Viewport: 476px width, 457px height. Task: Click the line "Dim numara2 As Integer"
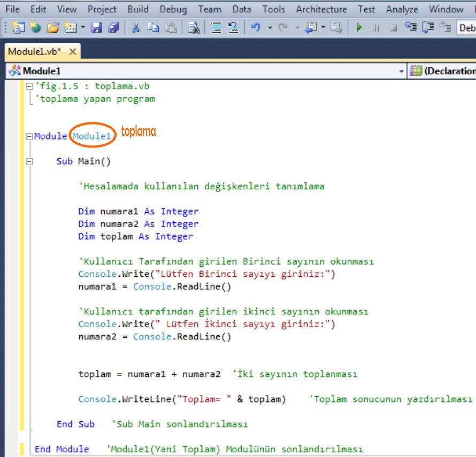tap(139, 224)
